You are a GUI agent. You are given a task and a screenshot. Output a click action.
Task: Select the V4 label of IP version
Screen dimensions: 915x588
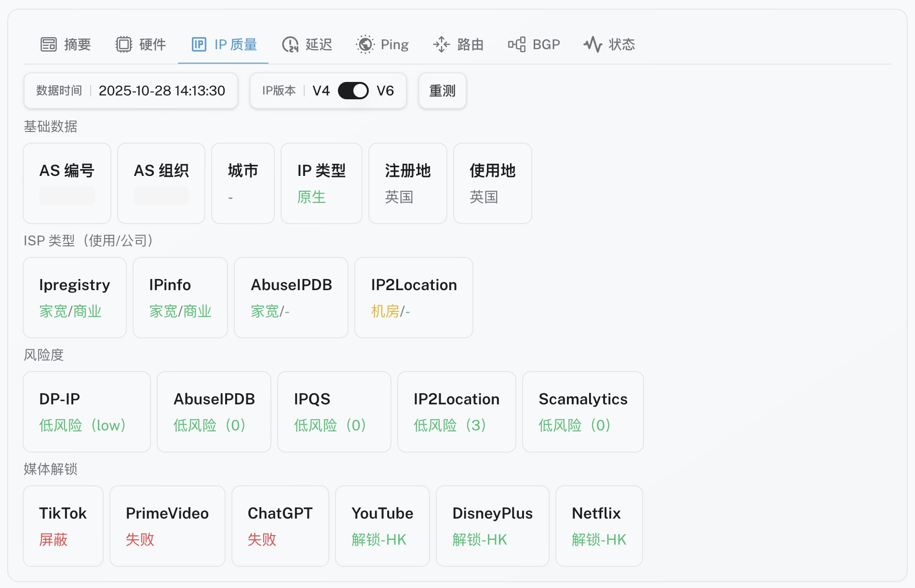[x=321, y=91]
